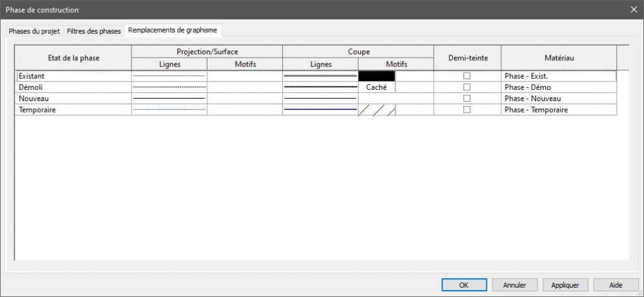Check Demi-teinte box for Nouveau
The width and height of the screenshot is (644, 297).
click(x=467, y=99)
